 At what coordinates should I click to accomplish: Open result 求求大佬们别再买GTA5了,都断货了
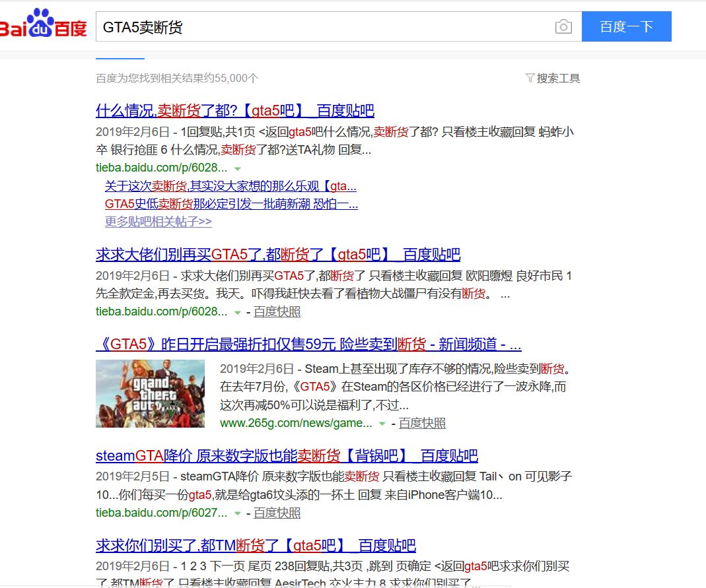pos(278,255)
